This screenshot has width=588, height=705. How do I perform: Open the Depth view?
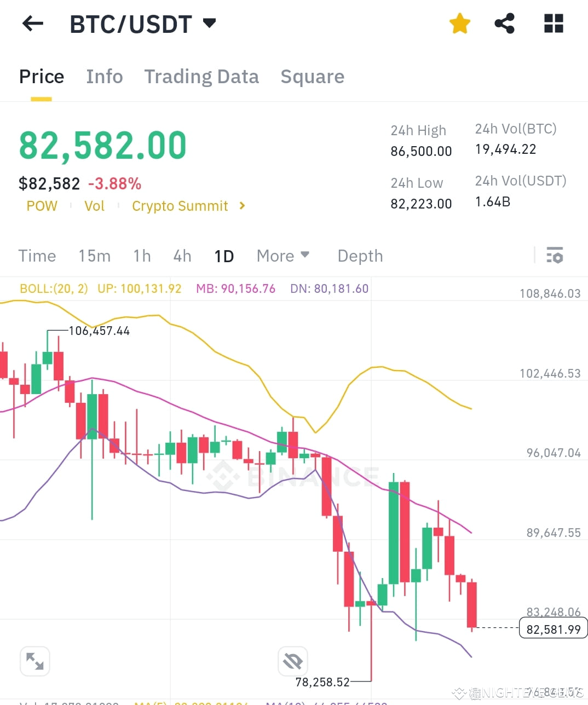click(360, 255)
